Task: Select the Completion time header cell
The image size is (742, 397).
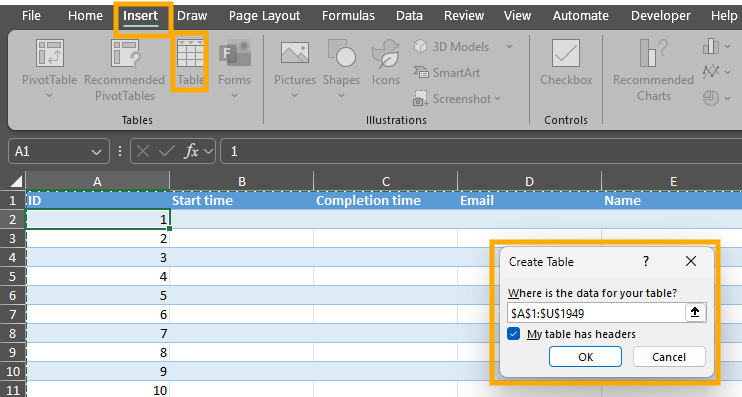Action: click(386, 201)
